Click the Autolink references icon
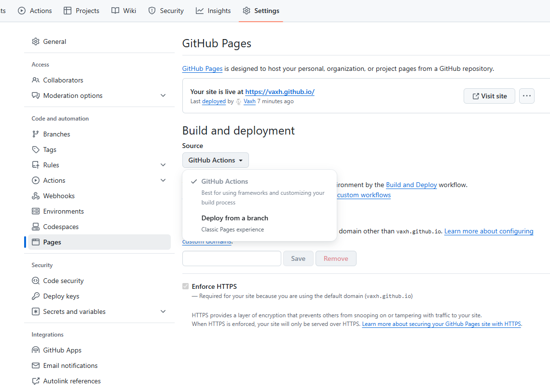Image resolution: width=550 pixels, height=392 pixels. [x=35, y=381]
